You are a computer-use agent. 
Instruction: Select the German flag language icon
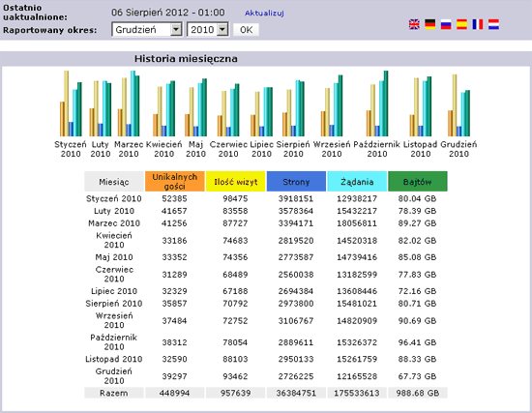429,24
